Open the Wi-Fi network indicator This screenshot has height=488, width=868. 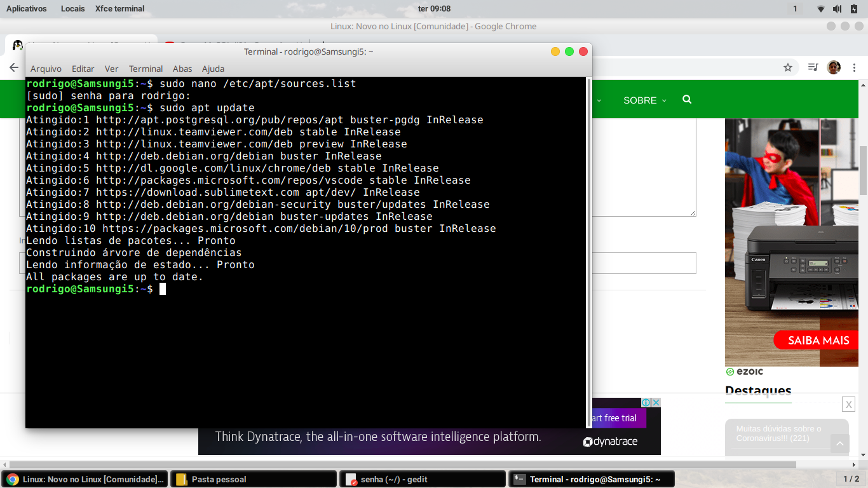point(821,9)
